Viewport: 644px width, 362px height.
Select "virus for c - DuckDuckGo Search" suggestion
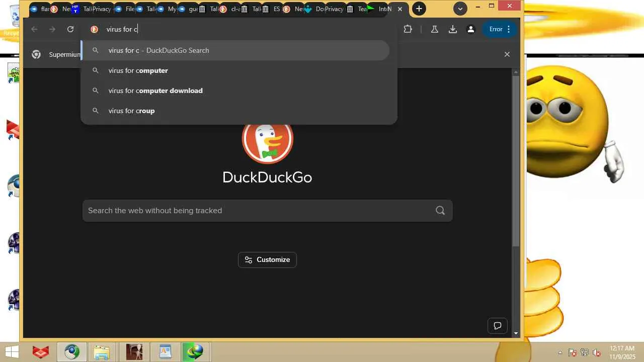pyautogui.click(x=235, y=50)
